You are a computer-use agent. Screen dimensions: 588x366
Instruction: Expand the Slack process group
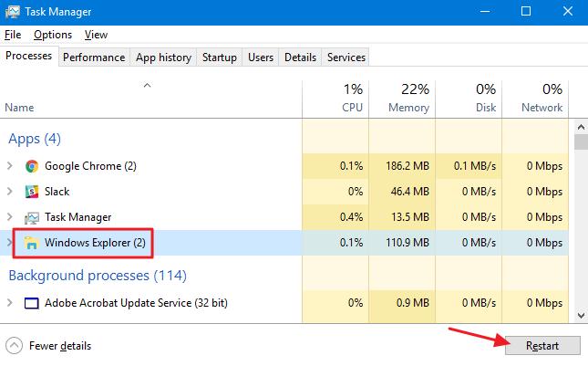(10, 192)
